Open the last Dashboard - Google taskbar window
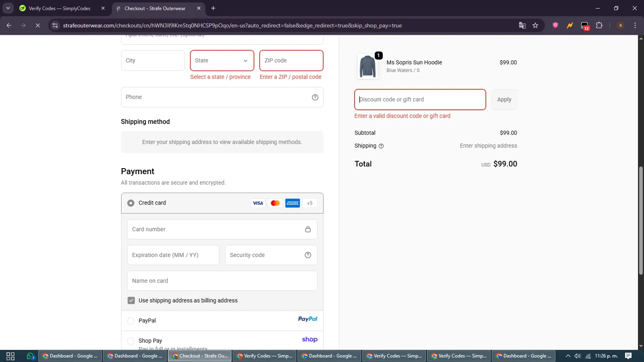 524,356
